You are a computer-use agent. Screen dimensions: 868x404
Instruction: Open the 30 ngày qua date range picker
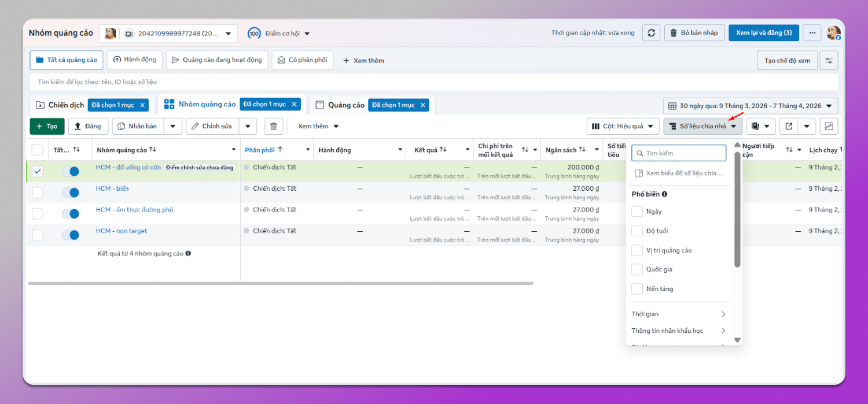[x=750, y=106]
